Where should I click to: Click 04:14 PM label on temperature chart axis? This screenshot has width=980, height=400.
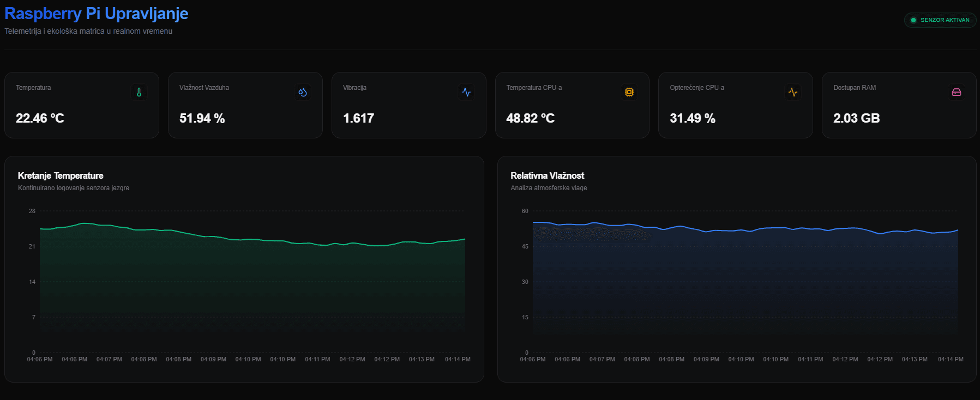(x=458, y=359)
